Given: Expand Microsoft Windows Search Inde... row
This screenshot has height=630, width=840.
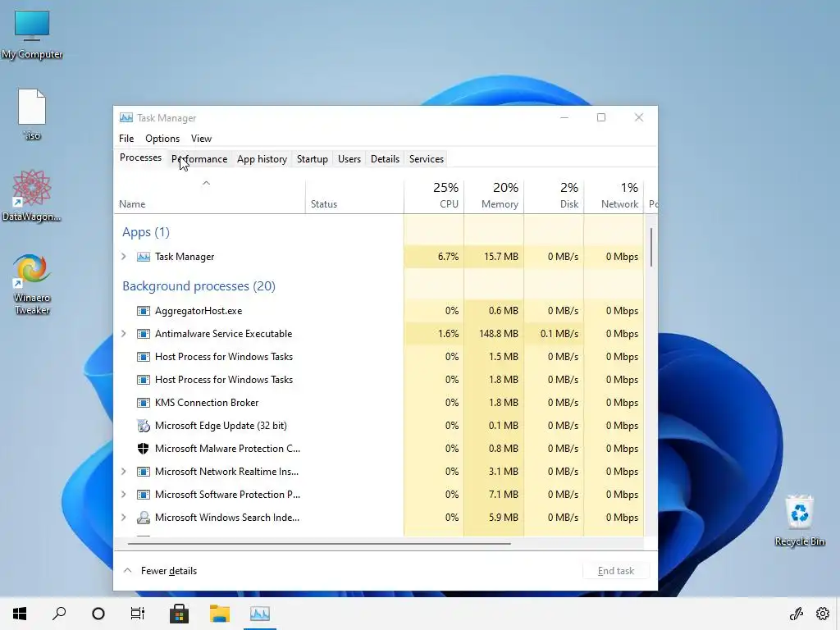Looking at the screenshot, I should (124, 518).
